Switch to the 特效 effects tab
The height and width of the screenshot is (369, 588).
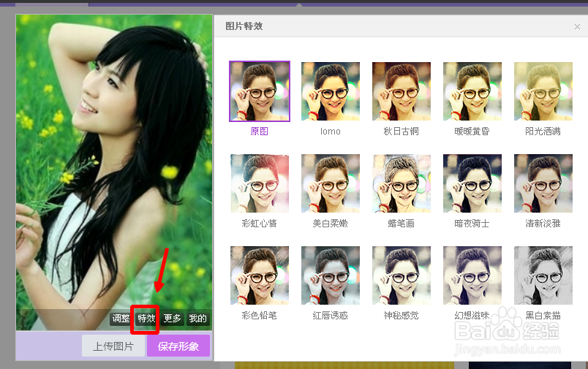click(x=146, y=319)
